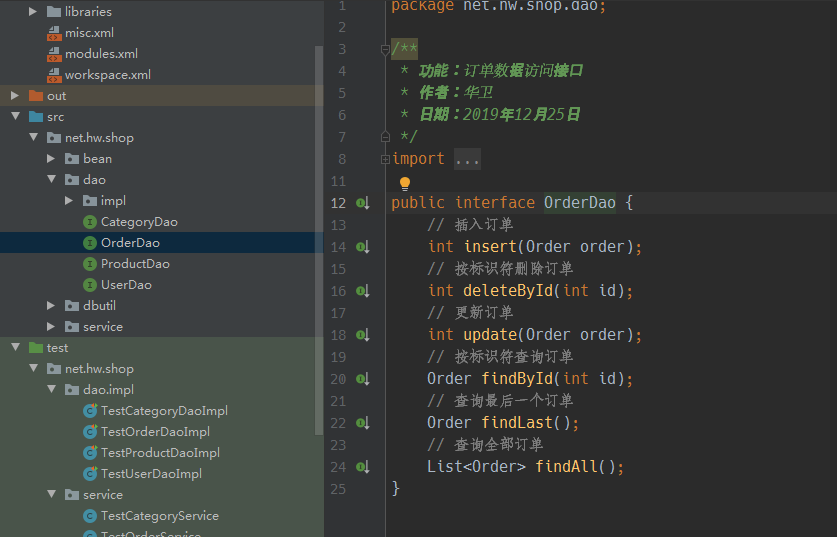Viewport: 837px width, 537px height.
Task: Click the TestOrderDaoImpl class icon
Action: click(90, 431)
